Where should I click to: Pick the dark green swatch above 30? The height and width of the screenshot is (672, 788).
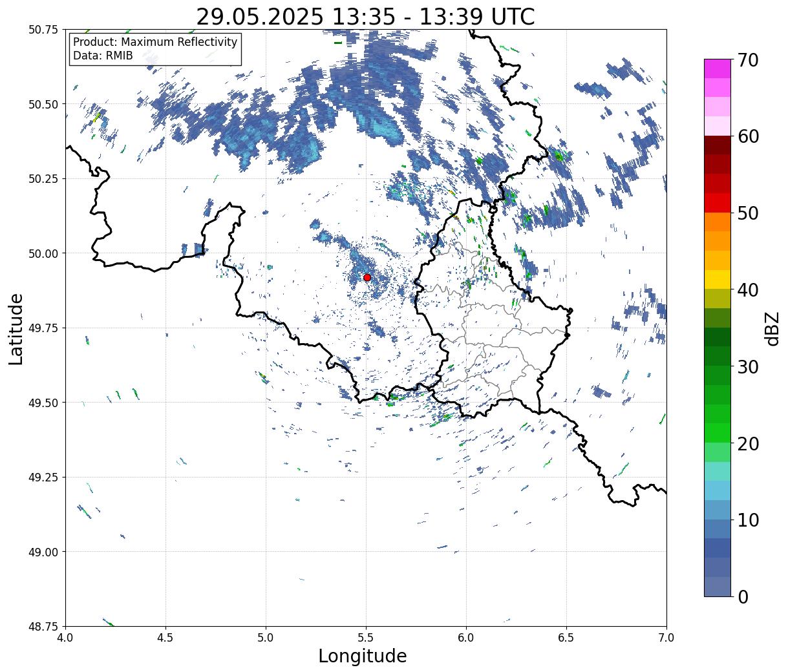[x=717, y=356]
